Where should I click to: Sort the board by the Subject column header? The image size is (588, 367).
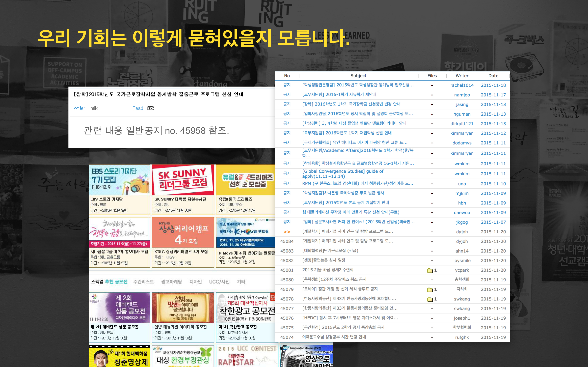point(358,76)
